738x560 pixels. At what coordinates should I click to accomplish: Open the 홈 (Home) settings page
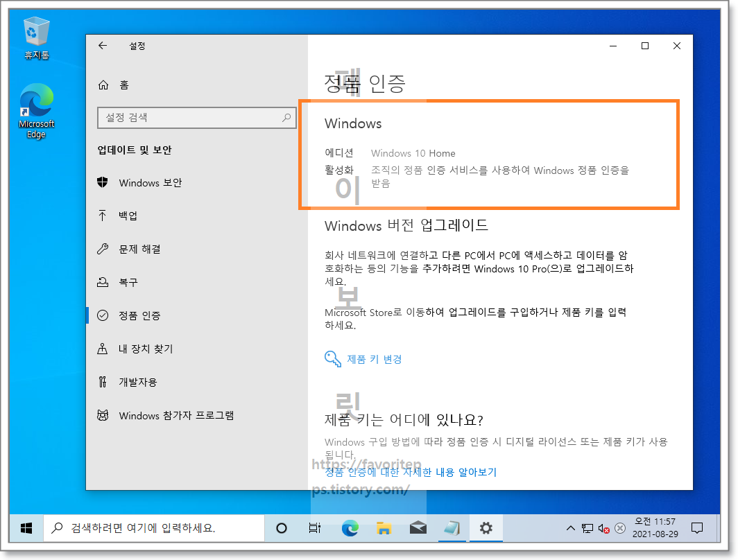pos(113,85)
